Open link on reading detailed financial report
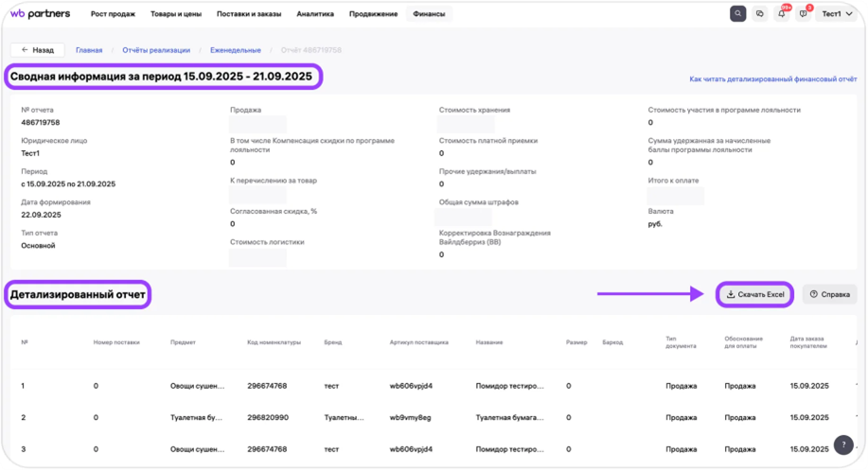The width and height of the screenshot is (868, 470). pos(772,80)
